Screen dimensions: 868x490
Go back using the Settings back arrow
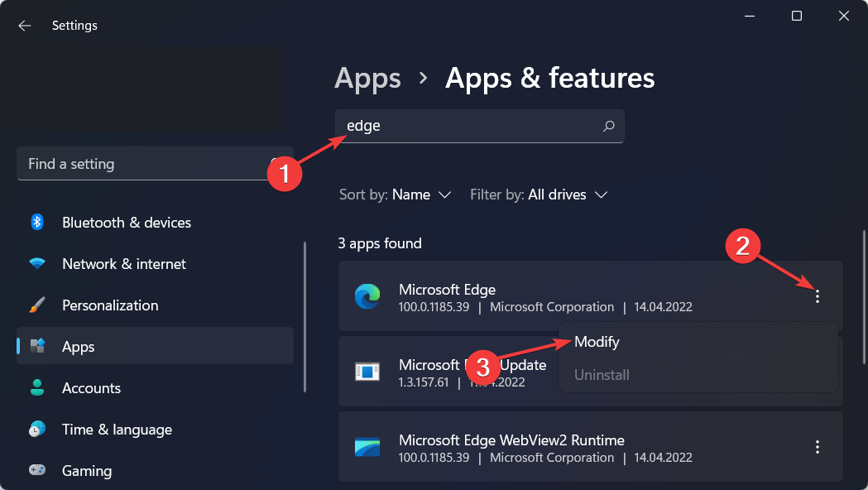24,26
